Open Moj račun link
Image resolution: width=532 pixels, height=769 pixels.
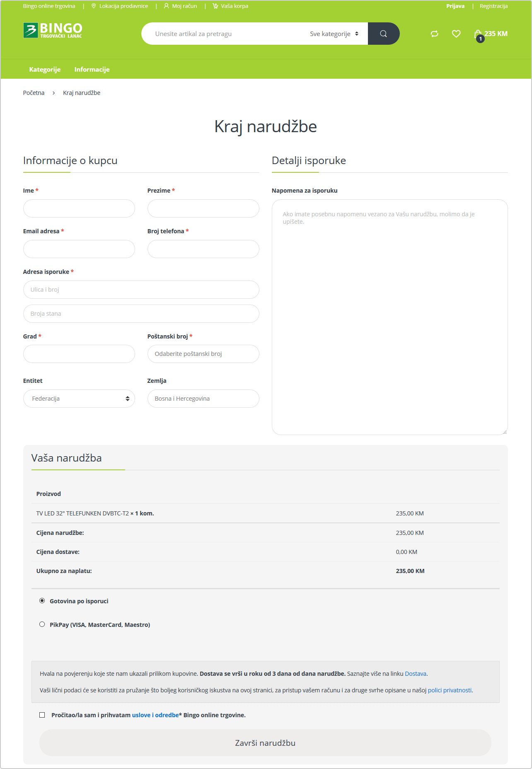coord(180,6)
